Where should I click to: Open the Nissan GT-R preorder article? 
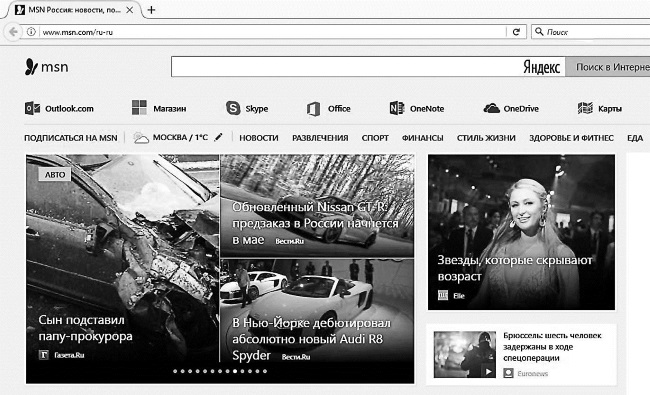tap(315, 223)
